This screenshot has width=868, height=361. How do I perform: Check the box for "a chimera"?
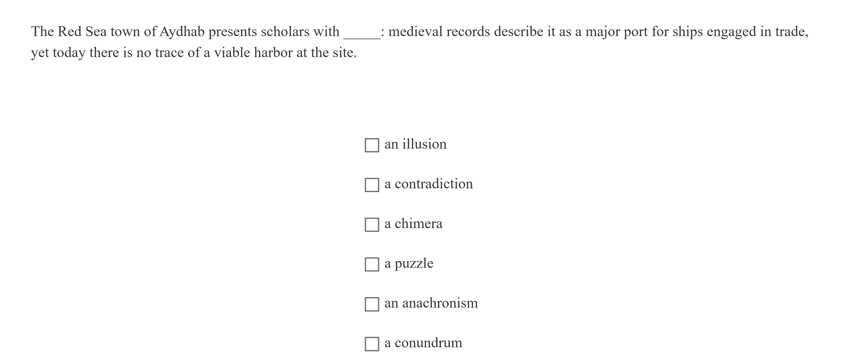click(372, 225)
